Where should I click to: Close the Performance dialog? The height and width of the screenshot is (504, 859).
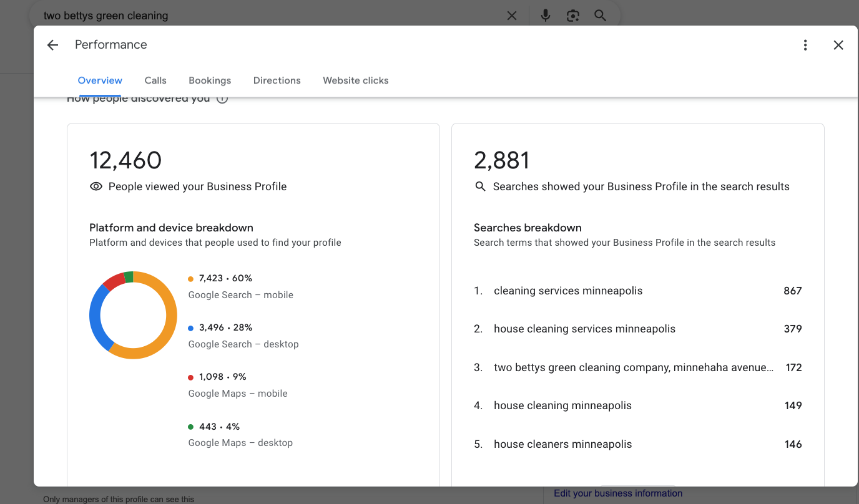pyautogui.click(x=838, y=45)
